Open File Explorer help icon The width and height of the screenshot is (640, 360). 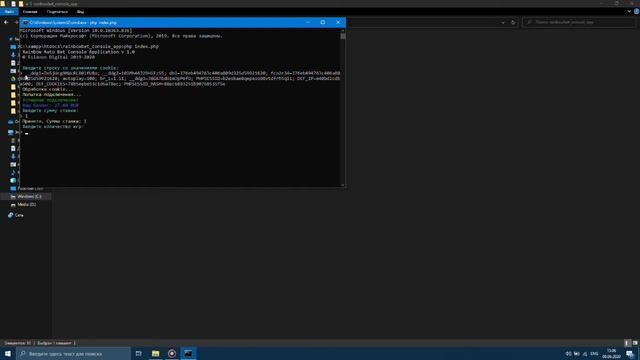pyautogui.click(x=636, y=12)
